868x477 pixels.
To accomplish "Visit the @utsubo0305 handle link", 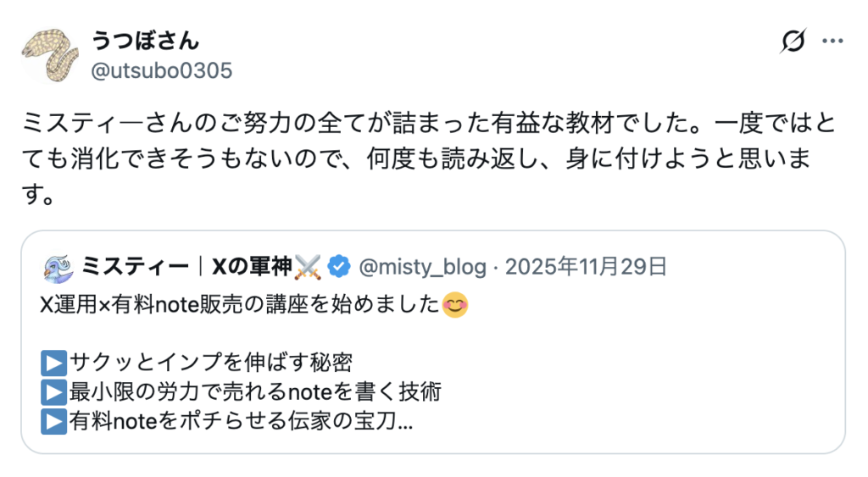I will tap(161, 69).
